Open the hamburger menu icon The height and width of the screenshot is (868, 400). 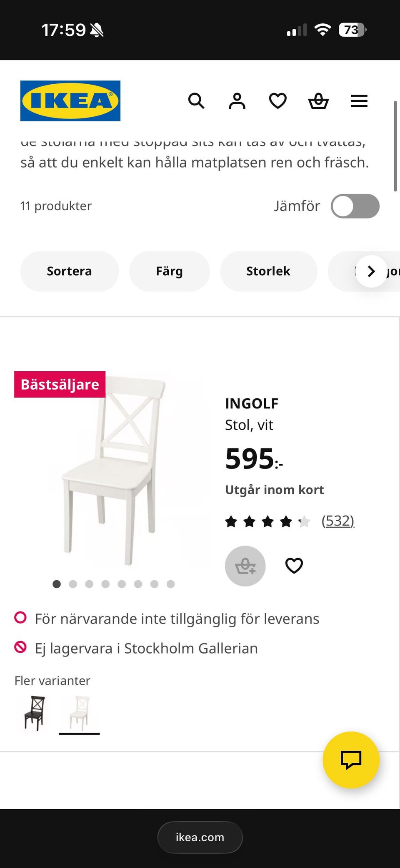359,101
